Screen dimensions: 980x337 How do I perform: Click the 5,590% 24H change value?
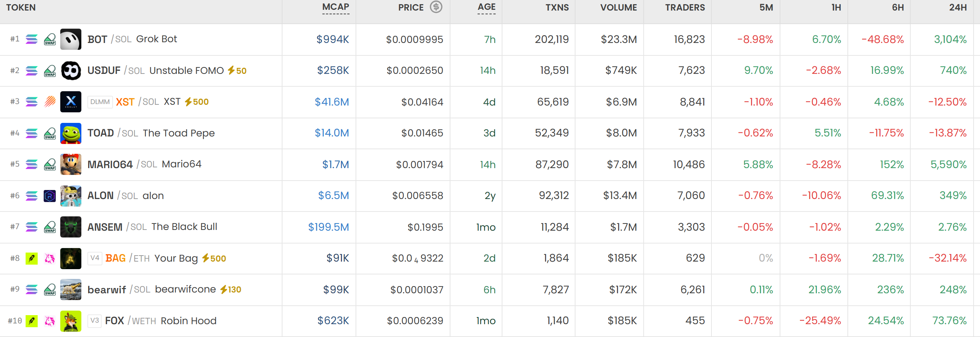coord(948,164)
